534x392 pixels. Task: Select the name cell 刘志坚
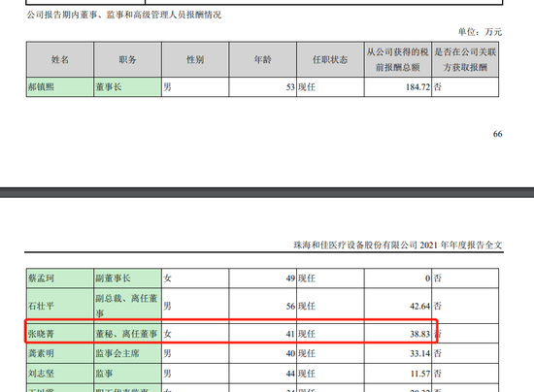pyautogui.click(x=60, y=374)
